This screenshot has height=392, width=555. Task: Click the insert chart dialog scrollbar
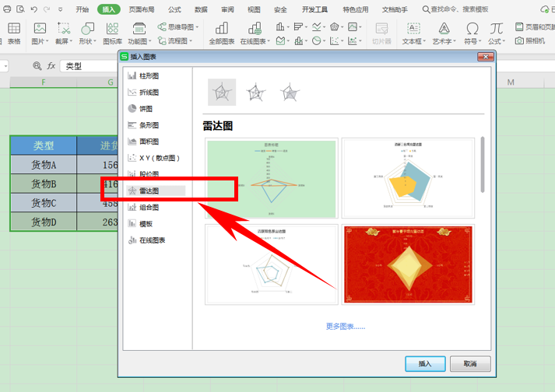pyautogui.click(x=483, y=165)
